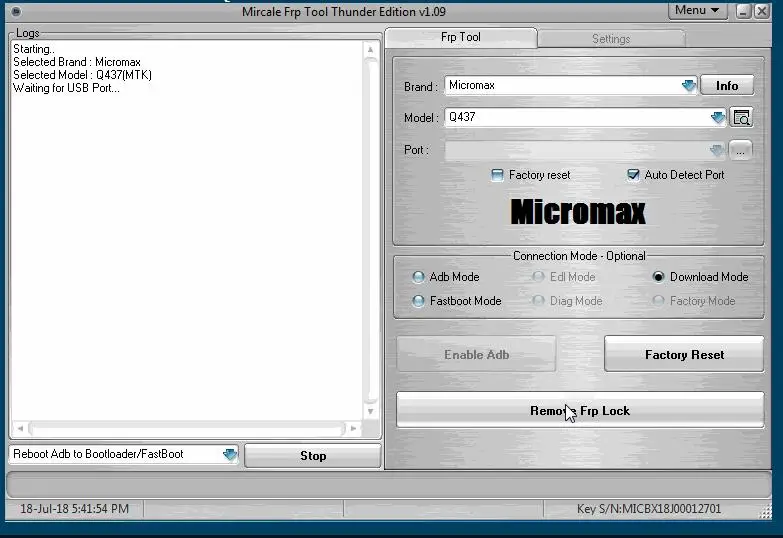This screenshot has width=783, height=538.
Task: Select the Diag Mode radio option
Action: tap(538, 301)
